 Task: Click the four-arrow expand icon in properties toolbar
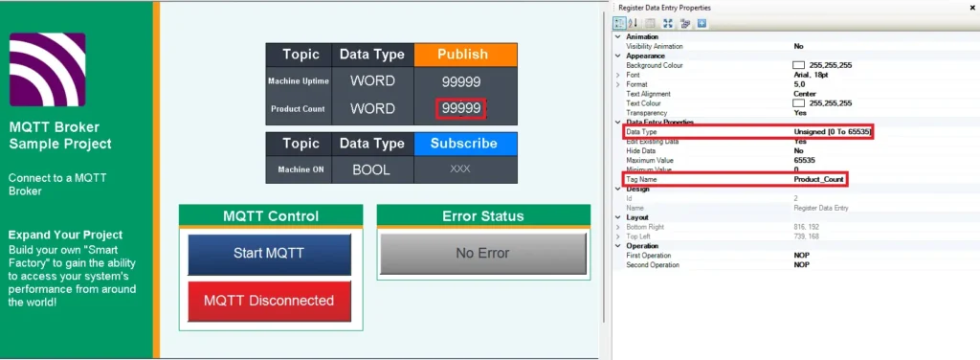tap(667, 24)
